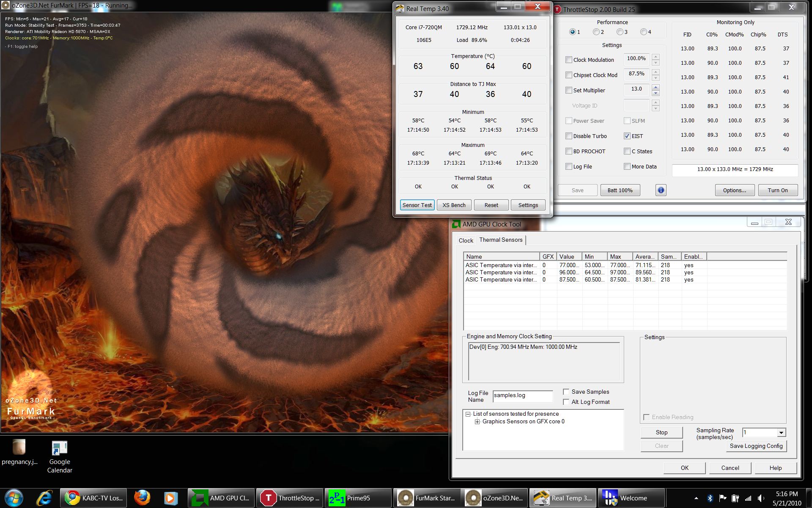
Task: Enable Set Multiplier checkbox
Action: (x=569, y=90)
